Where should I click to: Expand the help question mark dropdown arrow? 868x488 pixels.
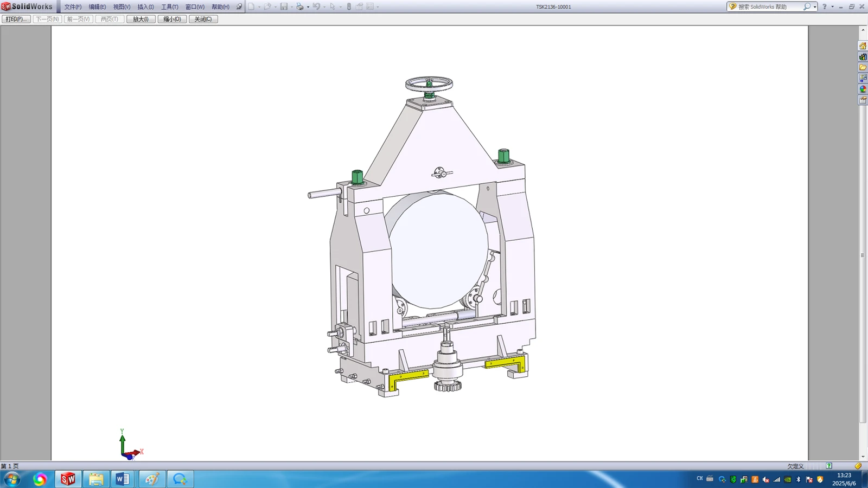click(833, 7)
